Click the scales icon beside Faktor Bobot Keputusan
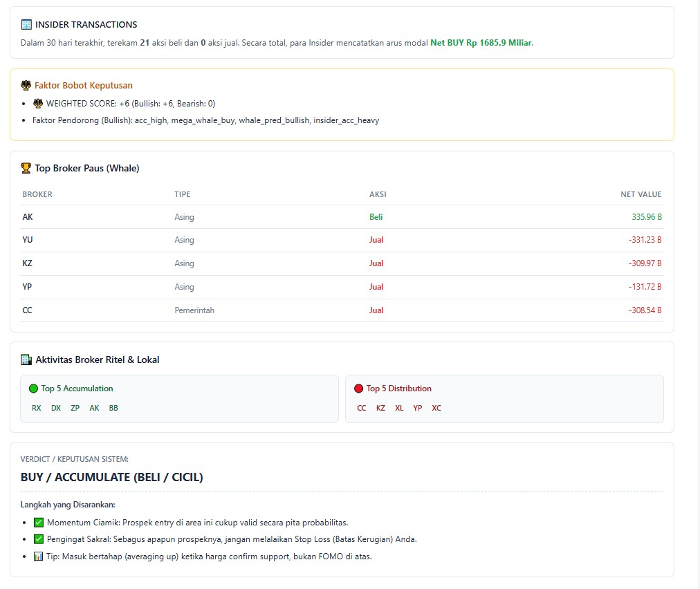 [26, 86]
